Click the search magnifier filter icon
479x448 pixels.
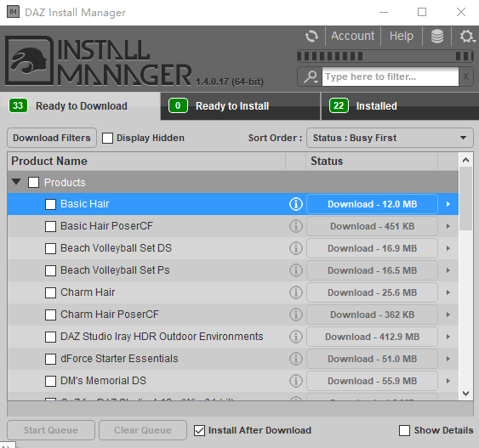(x=311, y=77)
